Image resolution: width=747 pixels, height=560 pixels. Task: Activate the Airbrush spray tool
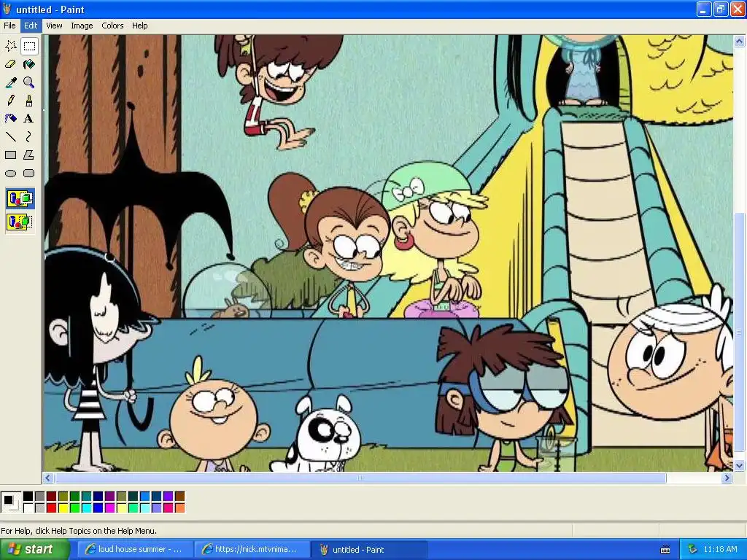coord(10,119)
